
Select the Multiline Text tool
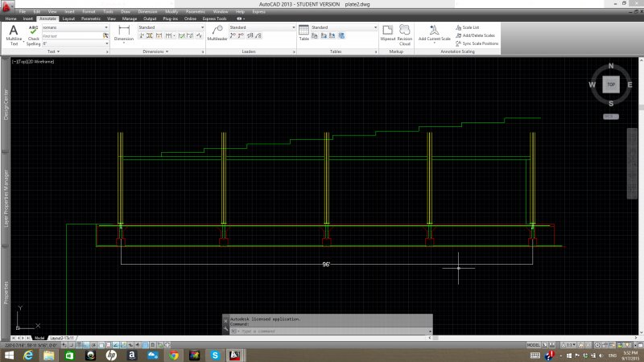pyautogui.click(x=14, y=35)
